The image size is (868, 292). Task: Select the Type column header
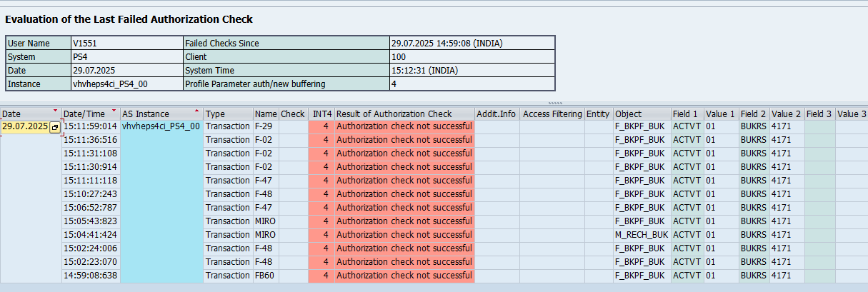coord(215,114)
